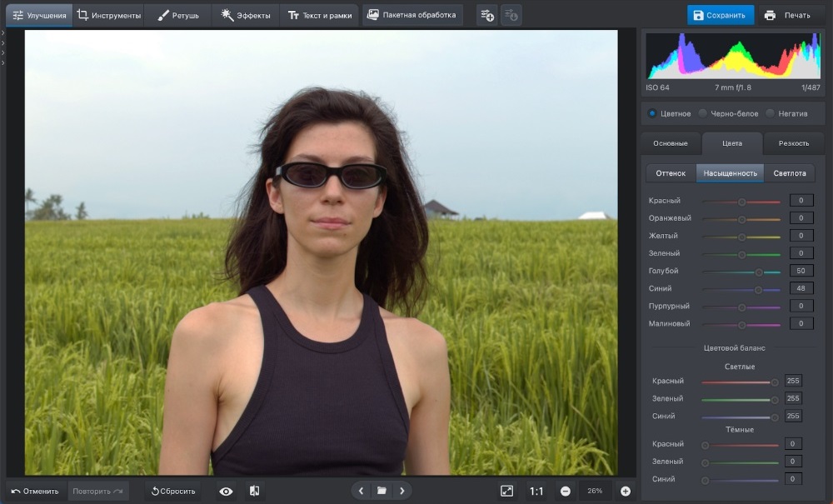Click the fit-to-screen icon
Screen dimensions: 833x504
506,492
